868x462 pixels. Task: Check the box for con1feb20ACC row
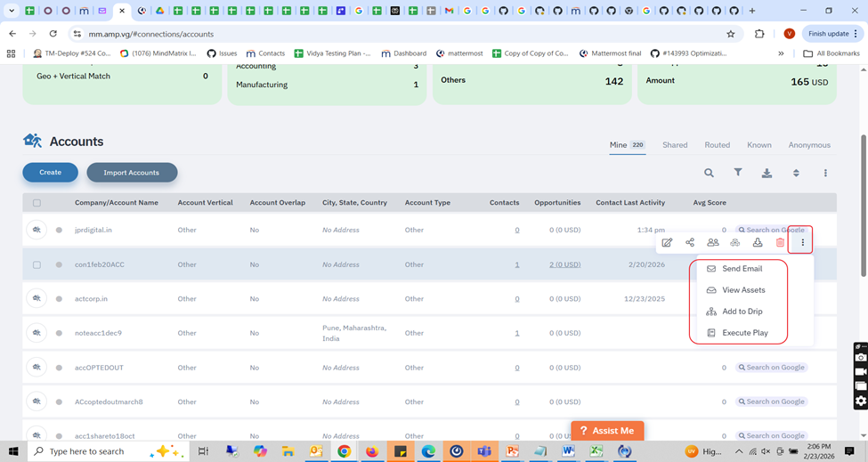[x=37, y=264]
